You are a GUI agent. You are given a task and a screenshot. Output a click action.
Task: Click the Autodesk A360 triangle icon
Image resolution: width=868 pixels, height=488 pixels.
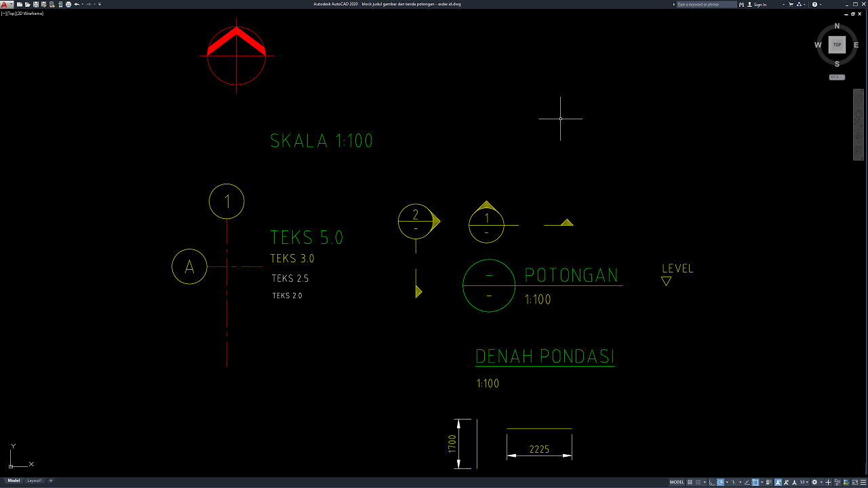(x=799, y=4)
